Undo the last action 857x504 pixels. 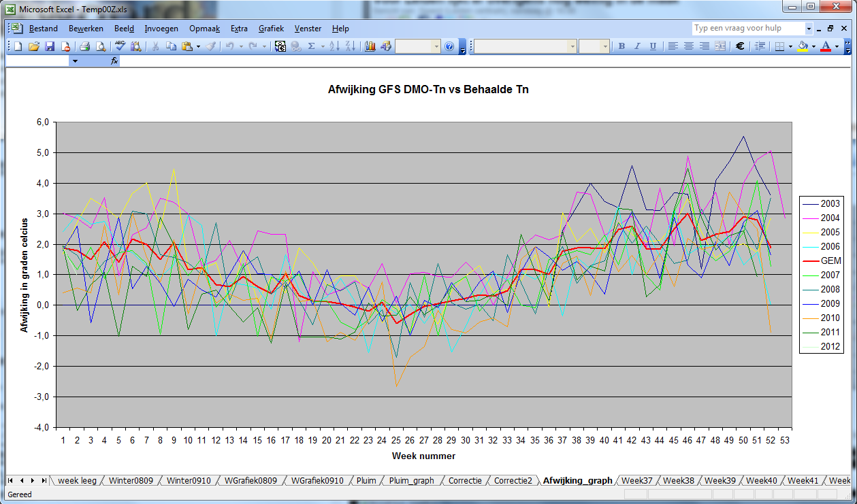[x=229, y=46]
